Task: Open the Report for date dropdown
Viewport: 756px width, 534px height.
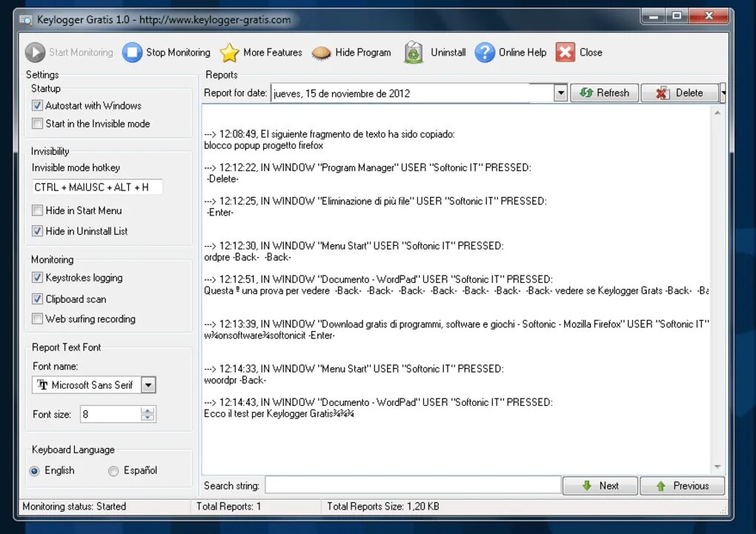Action: [x=560, y=93]
